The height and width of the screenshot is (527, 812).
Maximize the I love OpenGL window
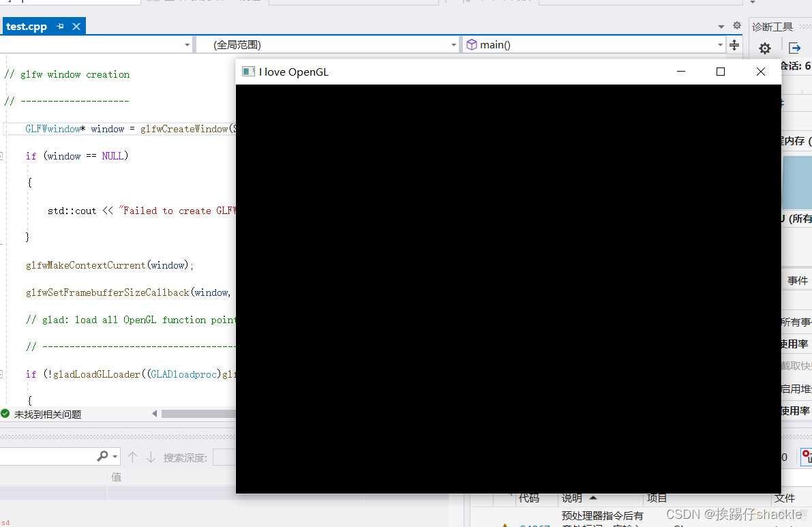(721, 72)
